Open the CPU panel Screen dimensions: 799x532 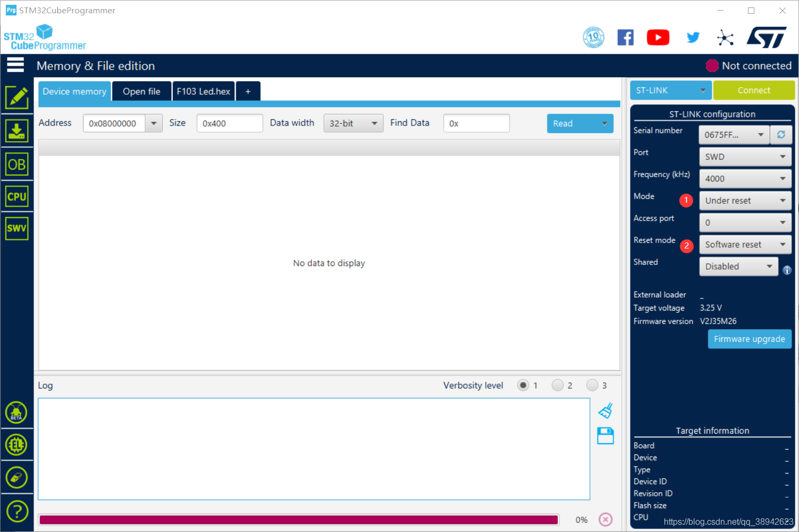tap(17, 197)
